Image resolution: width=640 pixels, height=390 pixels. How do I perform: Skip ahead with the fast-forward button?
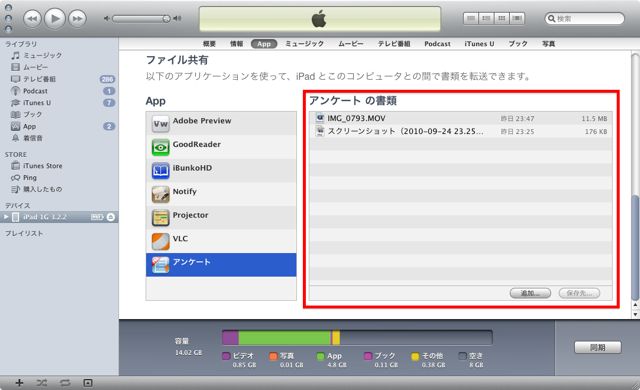pyautogui.click(x=77, y=19)
